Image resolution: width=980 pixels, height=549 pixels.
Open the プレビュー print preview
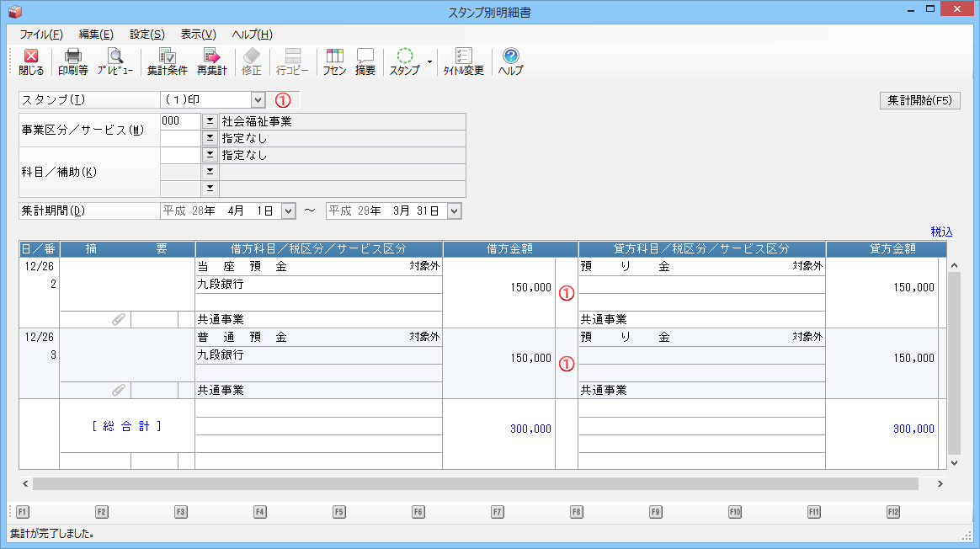(115, 62)
